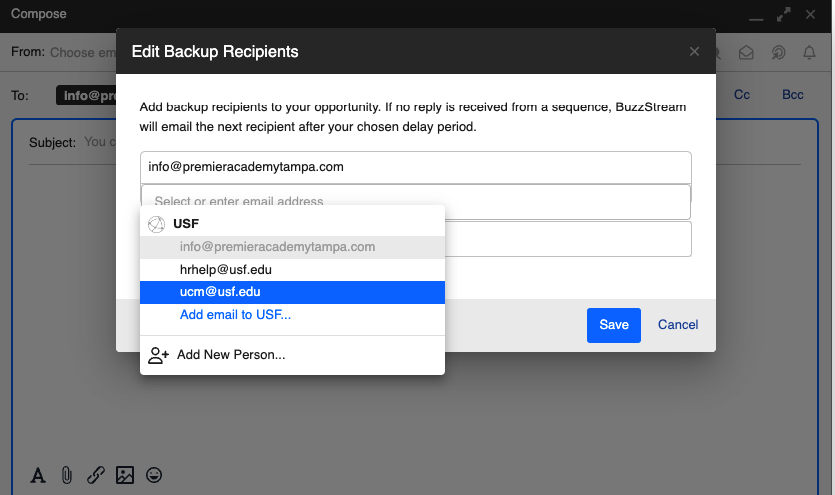Minimize the Compose window
The width and height of the screenshot is (835, 495).
(x=756, y=19)
